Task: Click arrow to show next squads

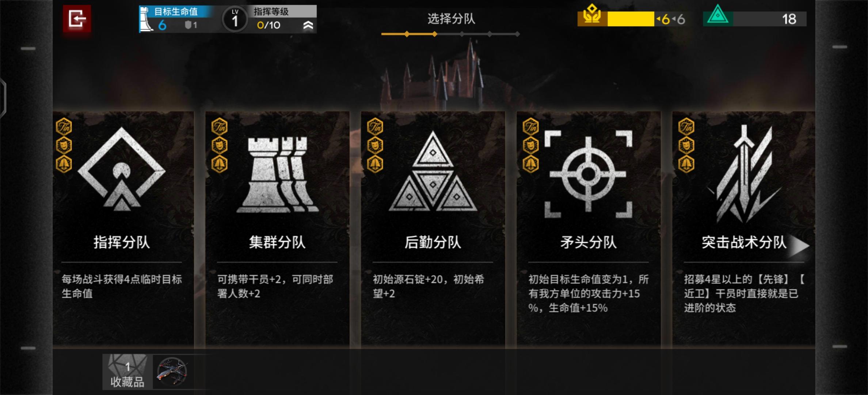Action: click(800, 246)
